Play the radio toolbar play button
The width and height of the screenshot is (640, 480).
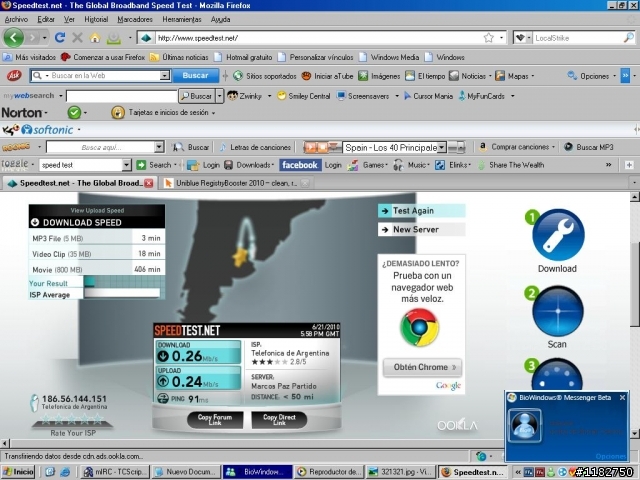pyautogui.click(x=310, y=147)
